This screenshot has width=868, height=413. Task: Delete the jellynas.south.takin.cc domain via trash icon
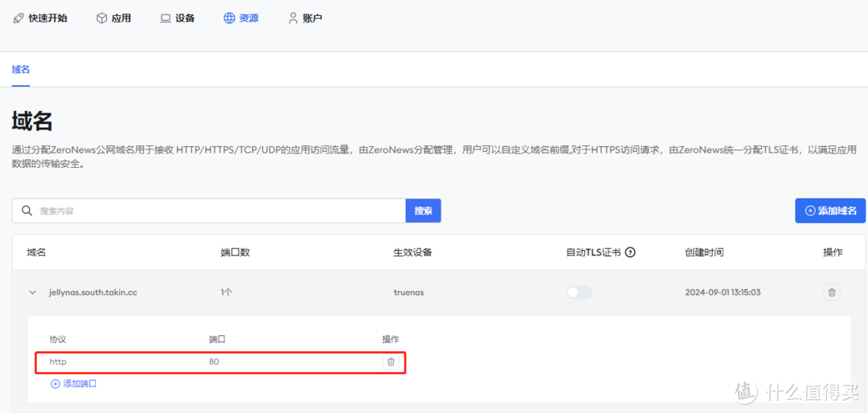tap(832, 292)
